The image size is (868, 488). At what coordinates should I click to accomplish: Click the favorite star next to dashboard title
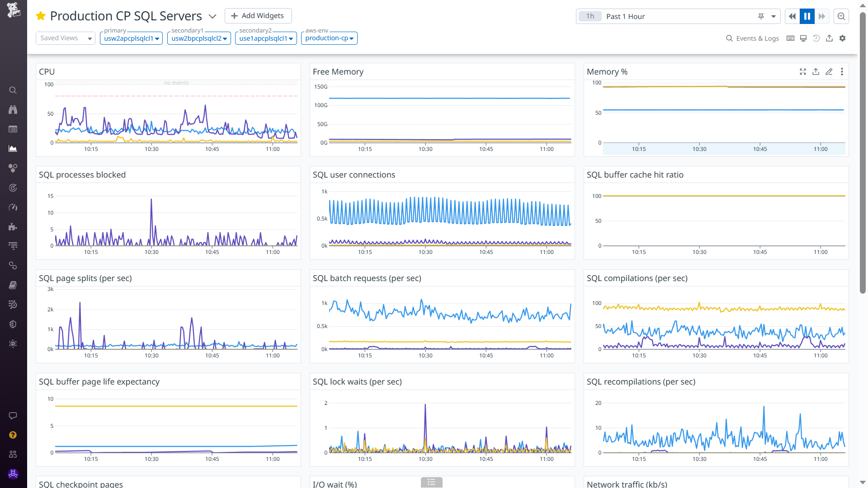[41, 16]
